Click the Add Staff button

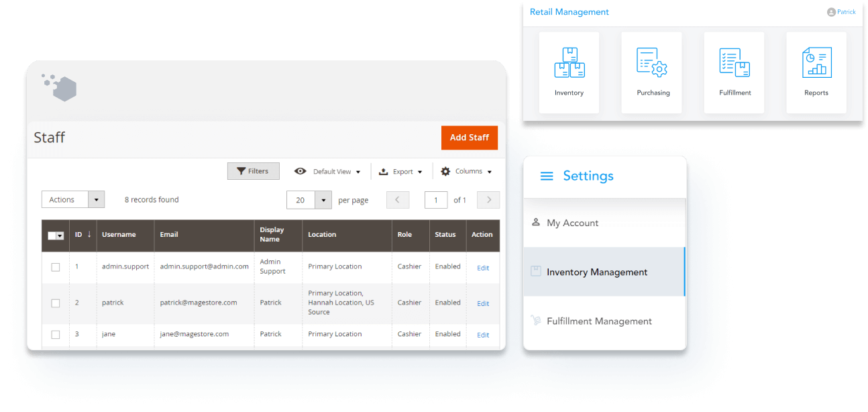coord(469,138)
